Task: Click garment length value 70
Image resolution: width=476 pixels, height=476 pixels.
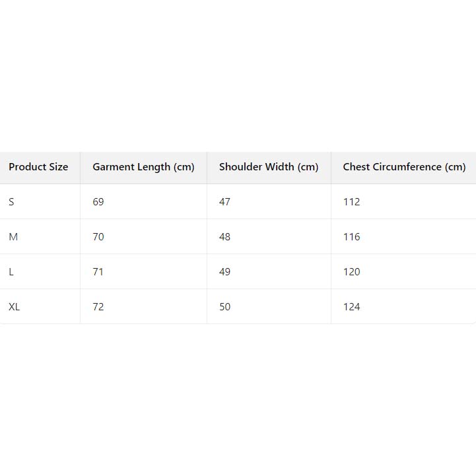Action: pos(98,237)
